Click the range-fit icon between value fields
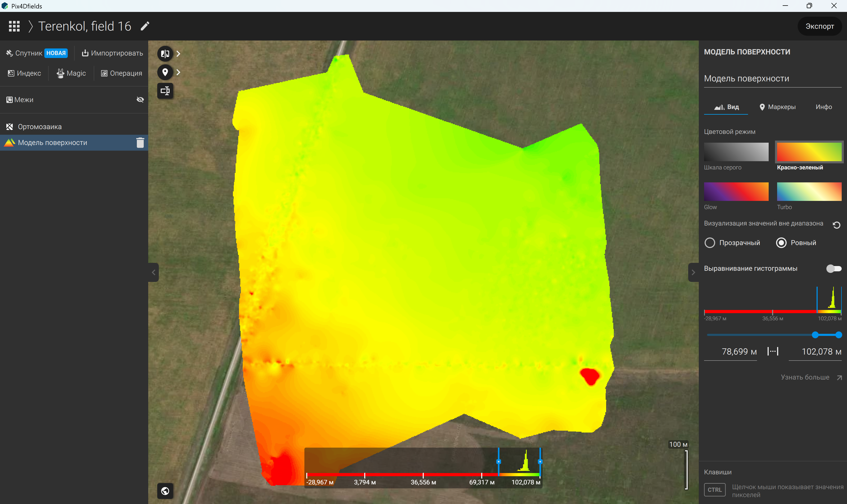The image size is (847, 504). [773, 351]
